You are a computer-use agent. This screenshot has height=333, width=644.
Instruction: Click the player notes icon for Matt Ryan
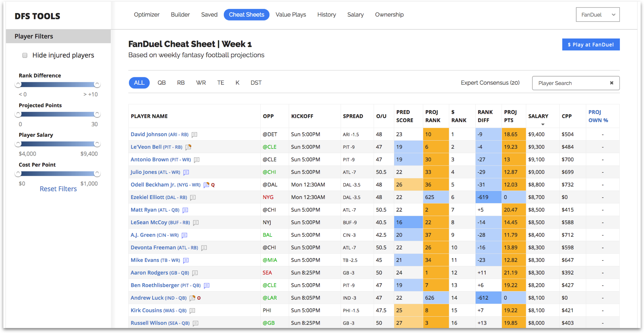pos(187,210)
